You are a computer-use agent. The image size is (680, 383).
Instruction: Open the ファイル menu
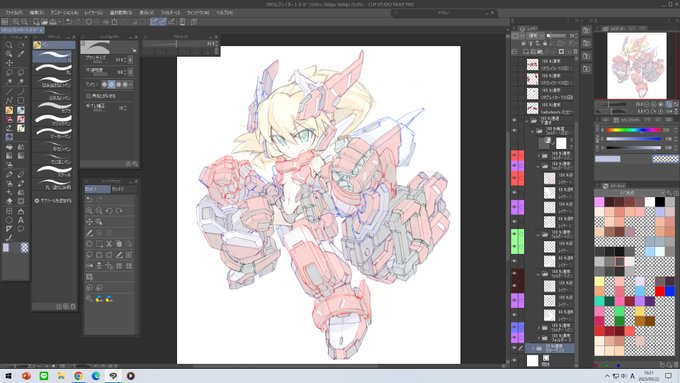(x=14, y=13)
